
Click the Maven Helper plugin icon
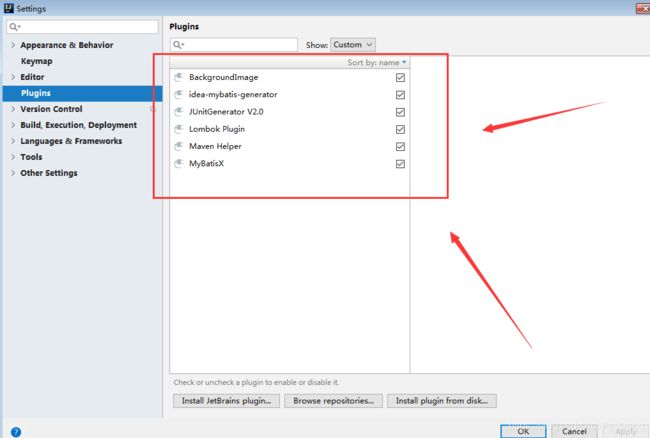coord(179,146)
